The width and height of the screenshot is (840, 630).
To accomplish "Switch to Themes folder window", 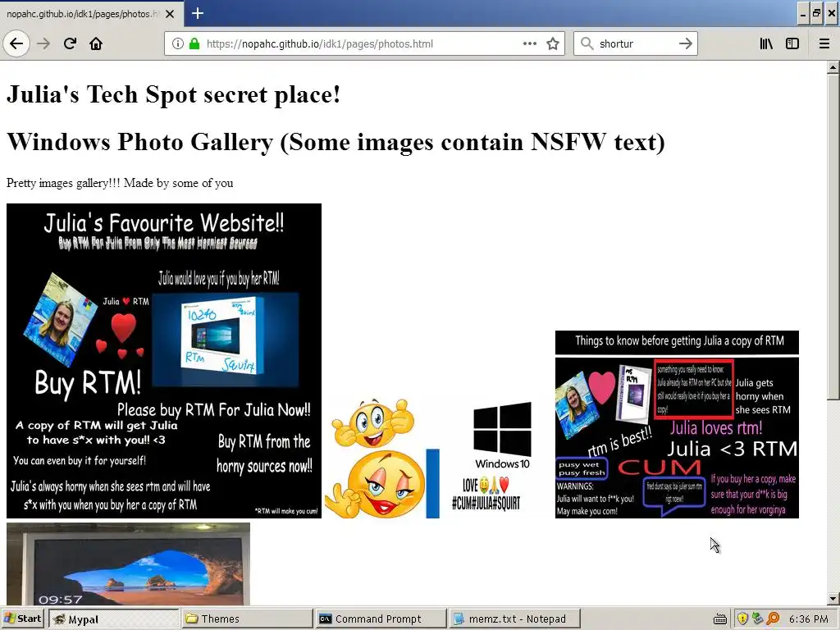I will point(247,619).
